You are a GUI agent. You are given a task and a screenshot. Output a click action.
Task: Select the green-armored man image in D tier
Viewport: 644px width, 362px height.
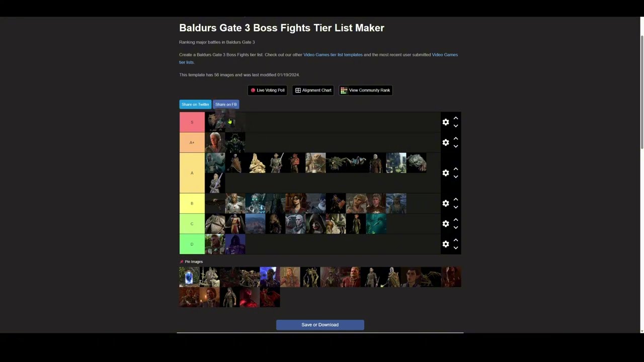pyautogui.click(x=215, y=244)
